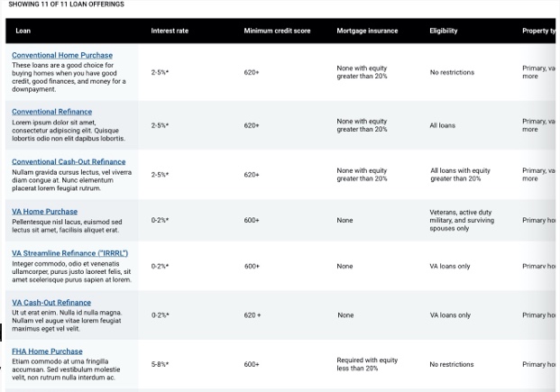Image resolution: width=560 pixels, height=392 pixels.
Task: Click the partially visible Property type header
Action: click(539, 31)
